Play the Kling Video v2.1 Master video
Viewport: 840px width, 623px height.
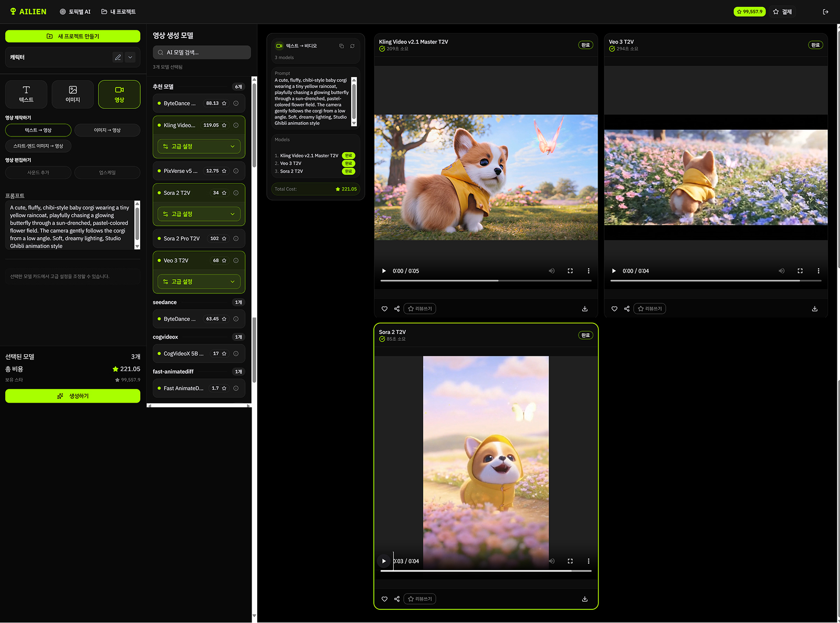coord(384,271)
